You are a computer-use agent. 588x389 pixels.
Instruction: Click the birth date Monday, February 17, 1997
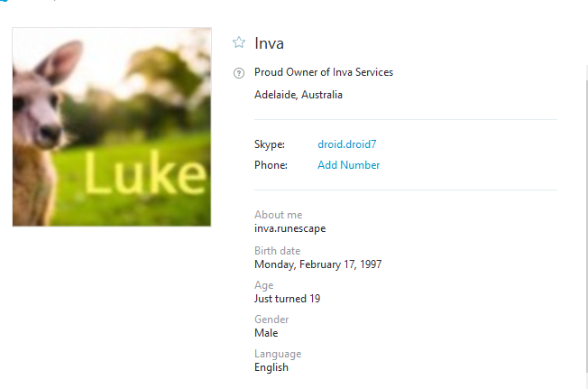(x=318, y=264)
